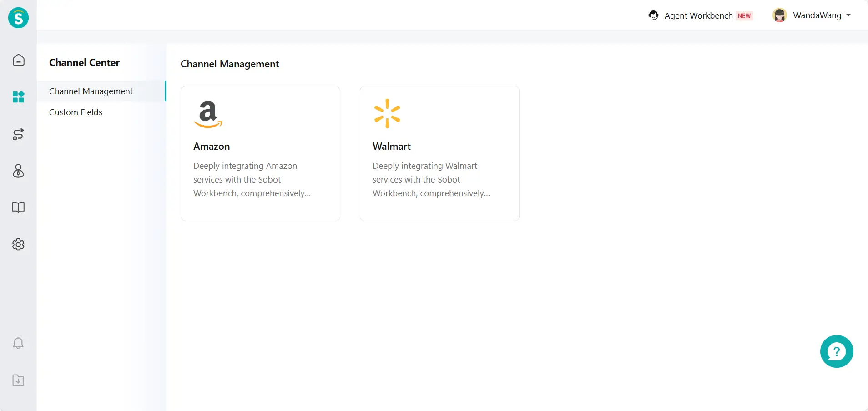Click the Walmart spark logo
Image resolution: width=868 pixels, height=411 pixels.
pyautogui.click(x=387, y=113)
